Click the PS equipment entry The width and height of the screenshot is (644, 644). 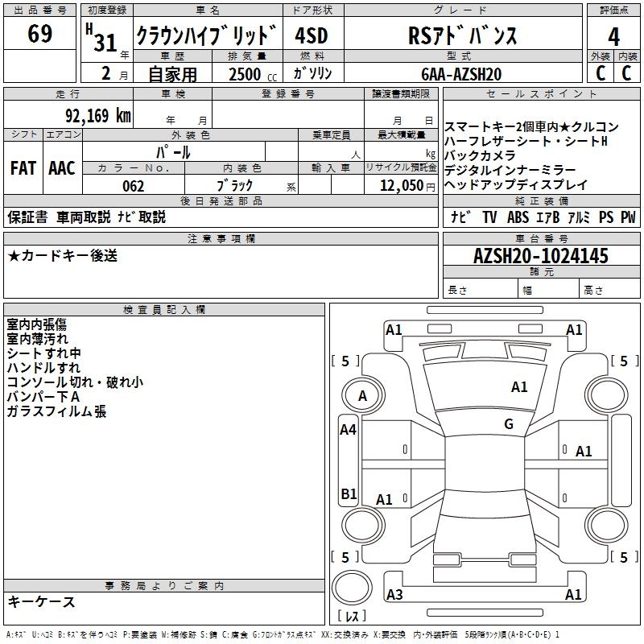[x=606, y=217]
